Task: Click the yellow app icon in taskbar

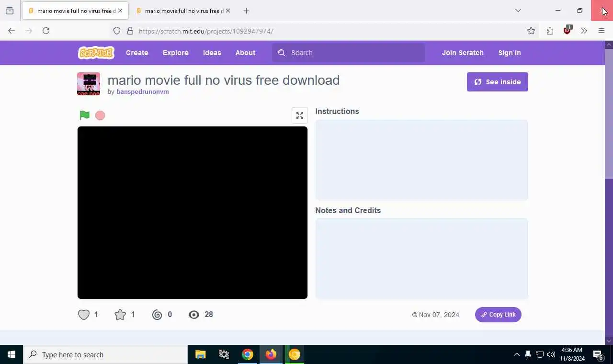Action: [295, 354]
